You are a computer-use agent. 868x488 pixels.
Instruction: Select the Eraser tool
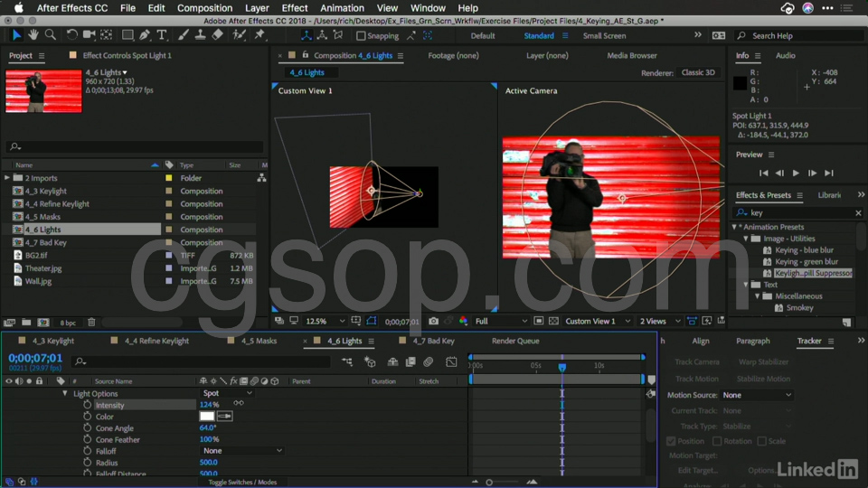218,35
